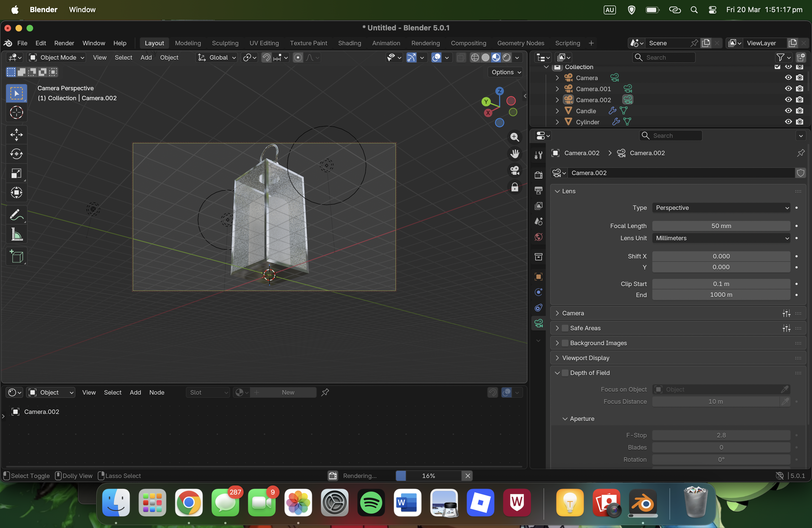
Task: Select the Scale tool
Action: pos(16,173)
